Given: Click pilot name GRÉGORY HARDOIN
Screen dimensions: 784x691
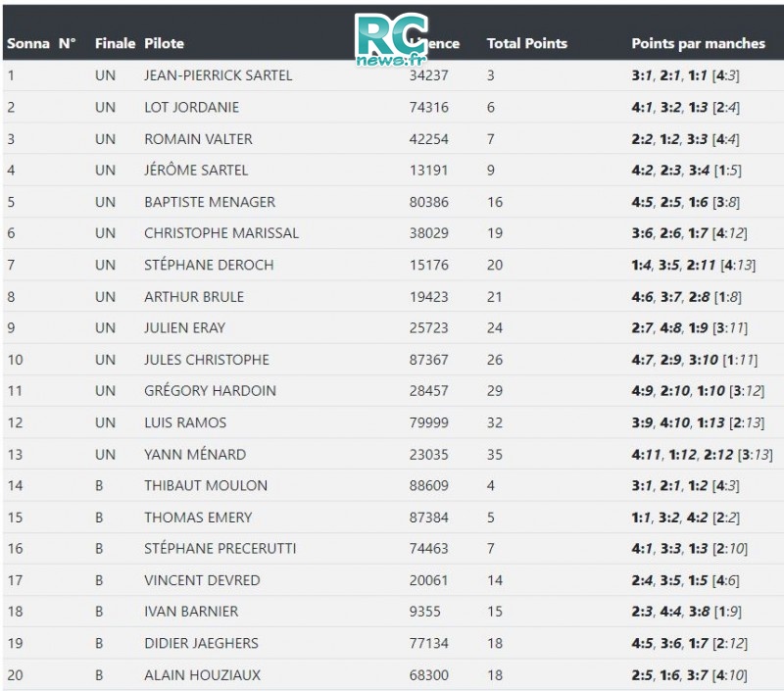Looking at the screenshot, I should point(210,390).
